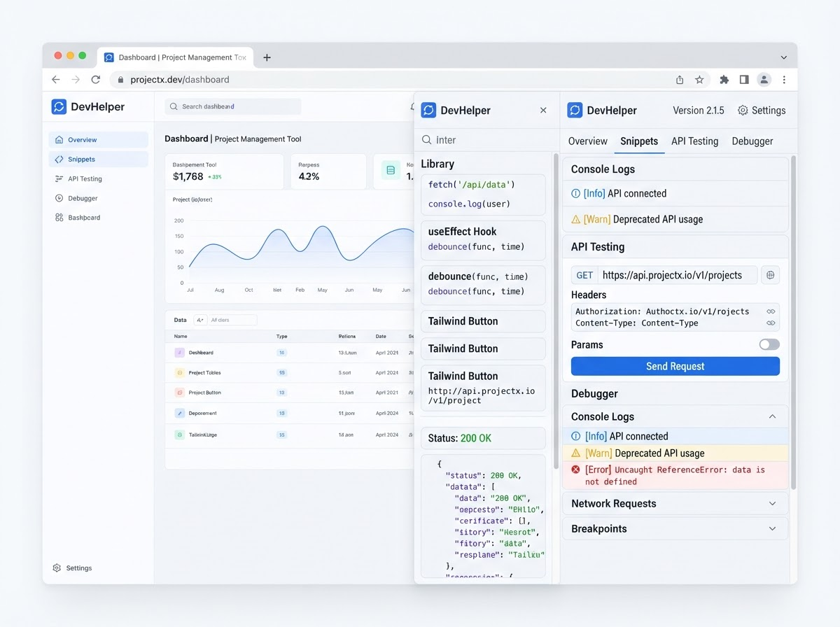Select Tailwind Button snippet showing api.projectx.io URL
The width and height of the screenshot is (840, 627).
(x=483, y=388)
